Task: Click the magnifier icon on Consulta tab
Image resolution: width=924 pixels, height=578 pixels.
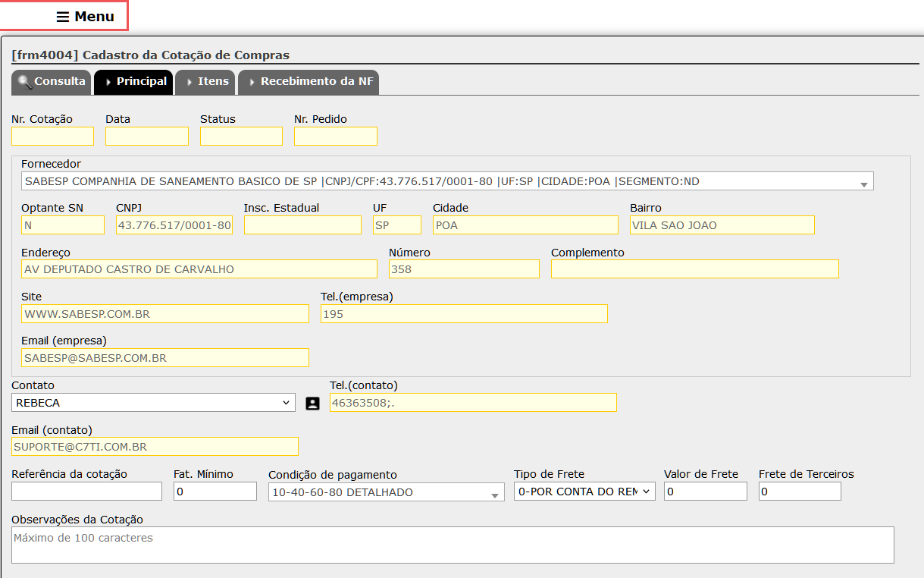Action: pyautogui.click(x=25, y=82)
